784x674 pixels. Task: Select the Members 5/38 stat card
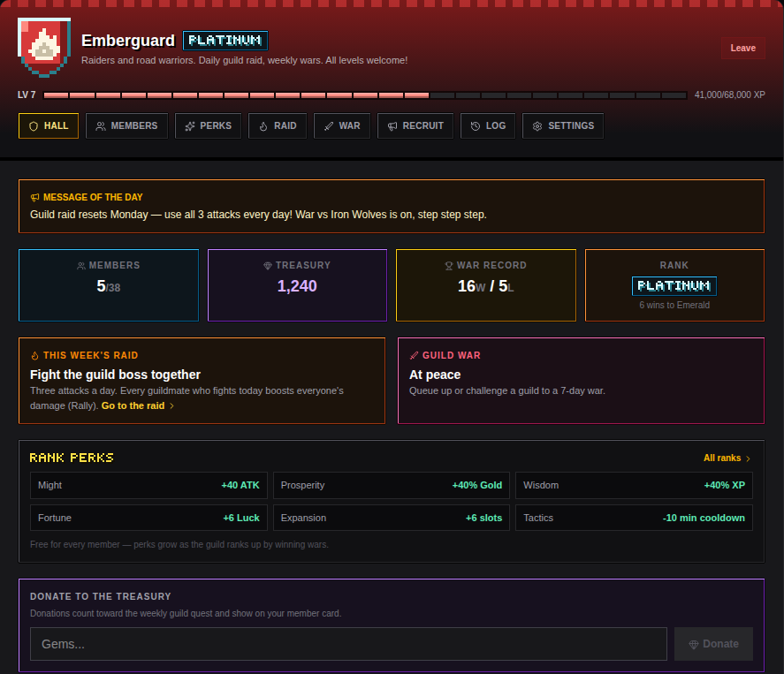pos(109,285)
